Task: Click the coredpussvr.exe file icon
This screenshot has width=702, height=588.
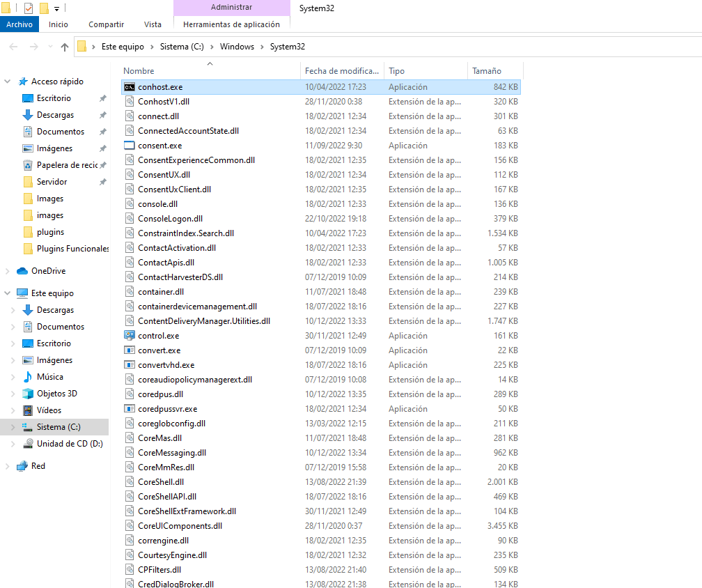Action: (x=130, y=409)
